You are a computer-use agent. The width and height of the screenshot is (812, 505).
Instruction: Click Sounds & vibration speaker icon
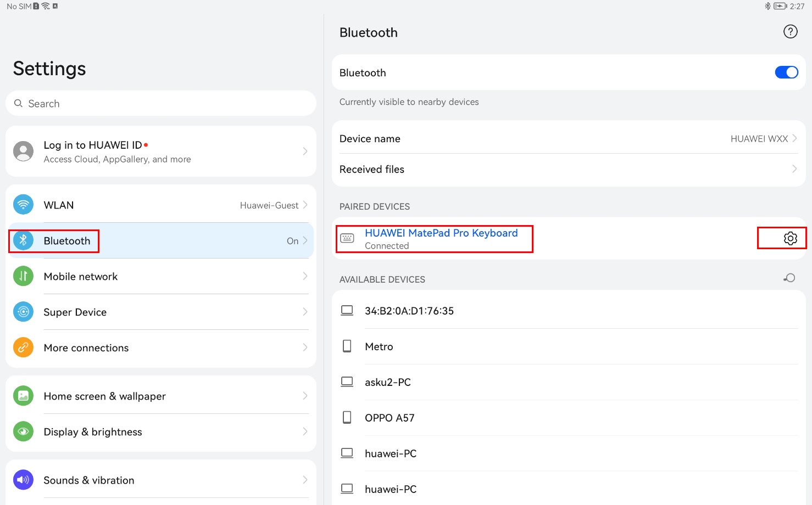click(23, 480)
